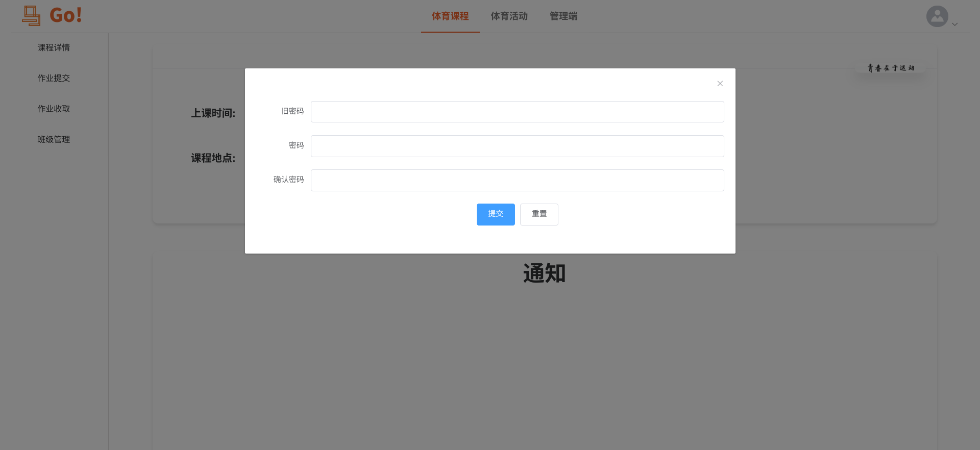Switch to the 体育课程 tab
The height and width of the screenshot is (450, 980).
click(x=450, y=16)
